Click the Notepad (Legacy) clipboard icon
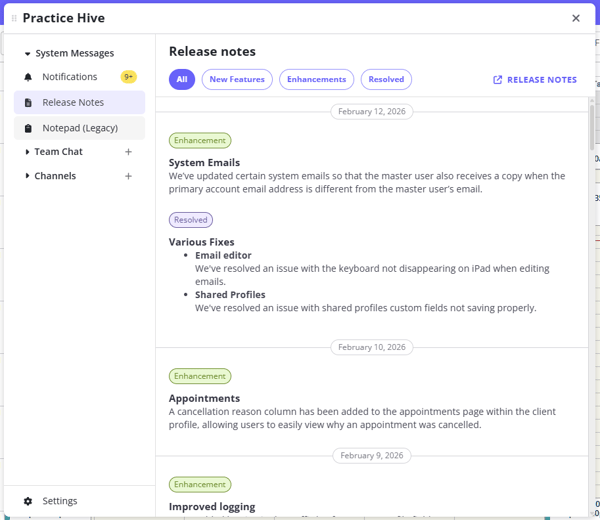 click(x=28, y=128)
